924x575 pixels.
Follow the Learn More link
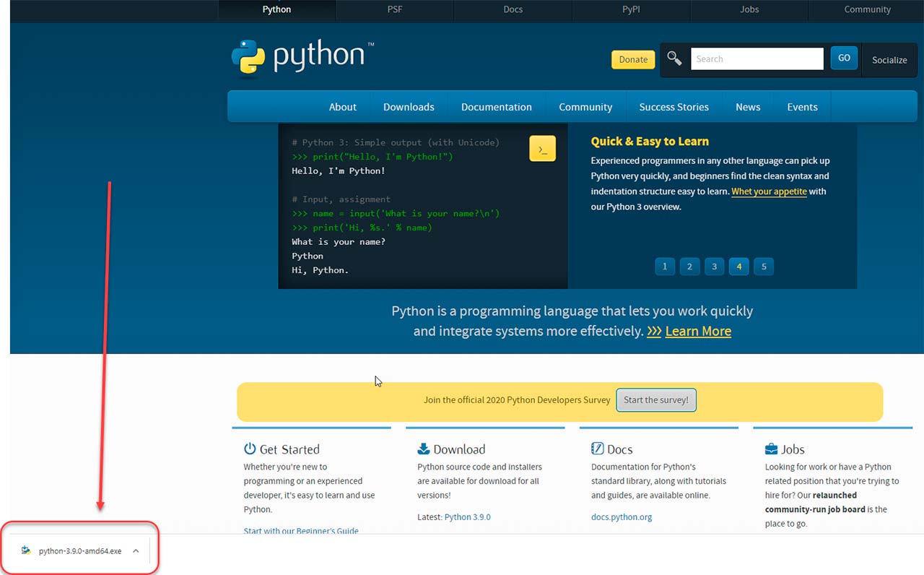698,331
